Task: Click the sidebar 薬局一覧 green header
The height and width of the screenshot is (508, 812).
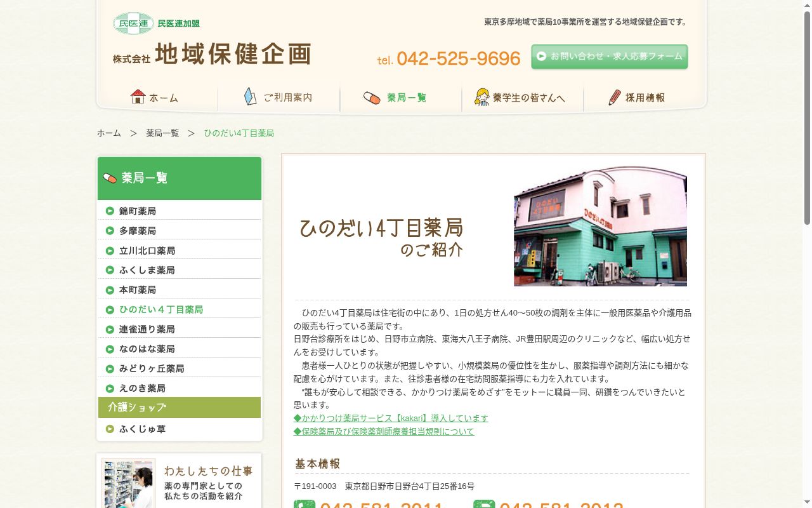Action: [180, 178]
